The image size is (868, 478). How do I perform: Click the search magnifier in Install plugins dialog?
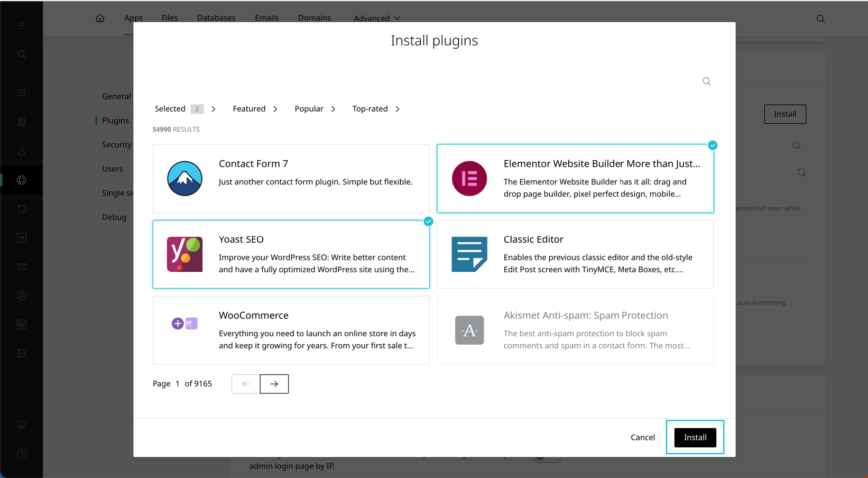(x=706, y=81)
